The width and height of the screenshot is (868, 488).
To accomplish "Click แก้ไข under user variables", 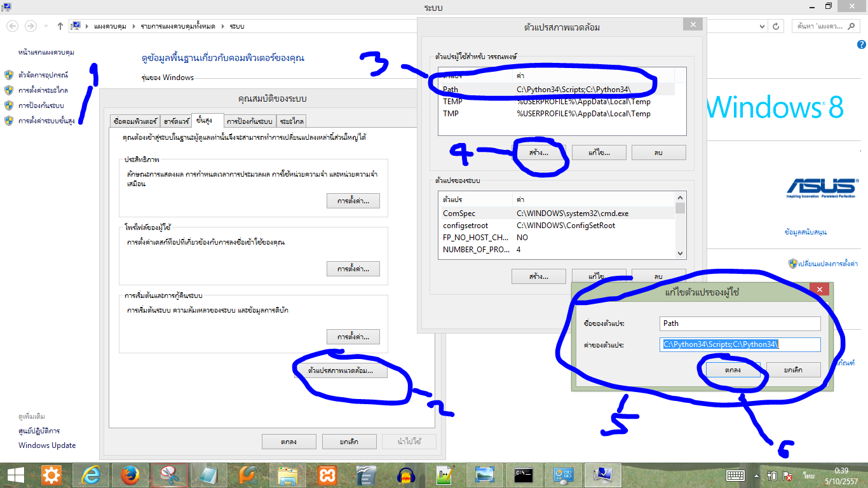I will tap(599, 152).
